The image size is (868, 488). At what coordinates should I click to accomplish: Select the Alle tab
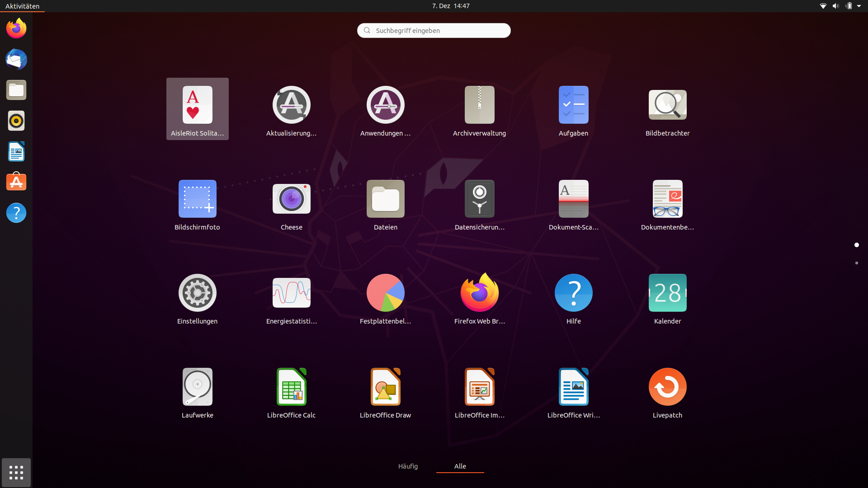[x=460, y=466]
